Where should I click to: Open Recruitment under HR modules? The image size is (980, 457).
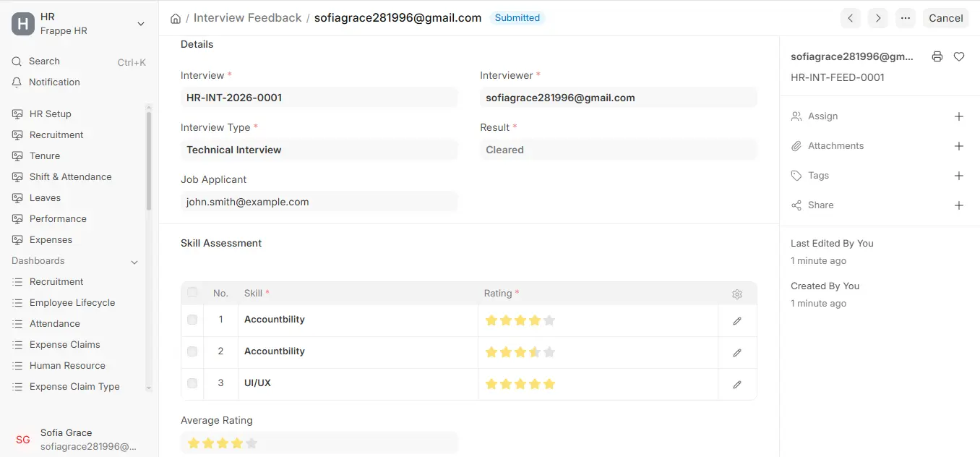[x=56, y=135]
